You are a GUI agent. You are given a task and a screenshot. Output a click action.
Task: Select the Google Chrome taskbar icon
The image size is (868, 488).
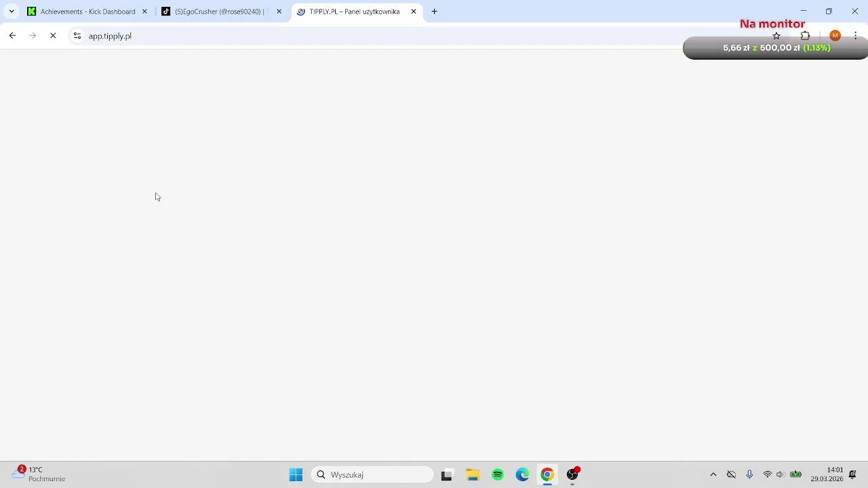pyautogui.click(x=547, y=475)
